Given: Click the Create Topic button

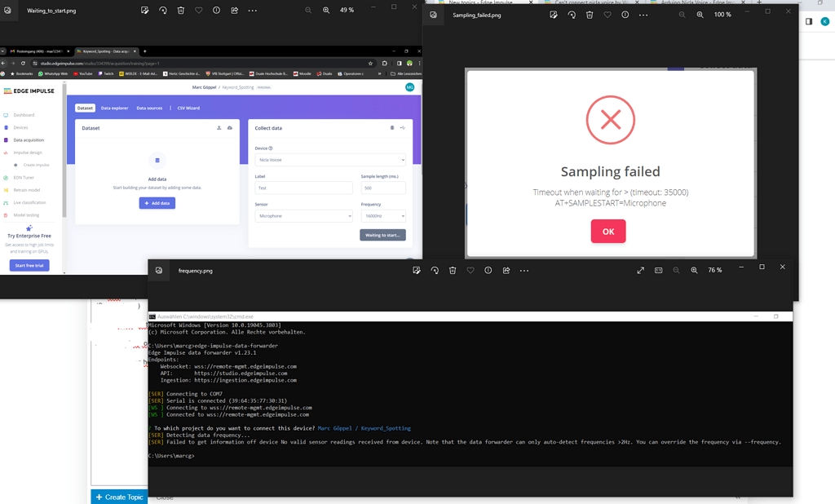Looking at the screenshot, I should (x=119, y=497).
